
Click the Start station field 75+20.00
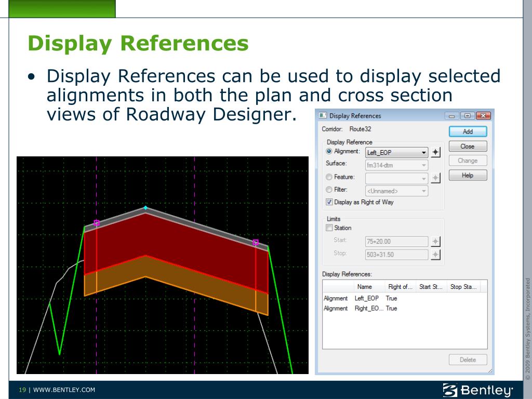[x=396, y=242]
